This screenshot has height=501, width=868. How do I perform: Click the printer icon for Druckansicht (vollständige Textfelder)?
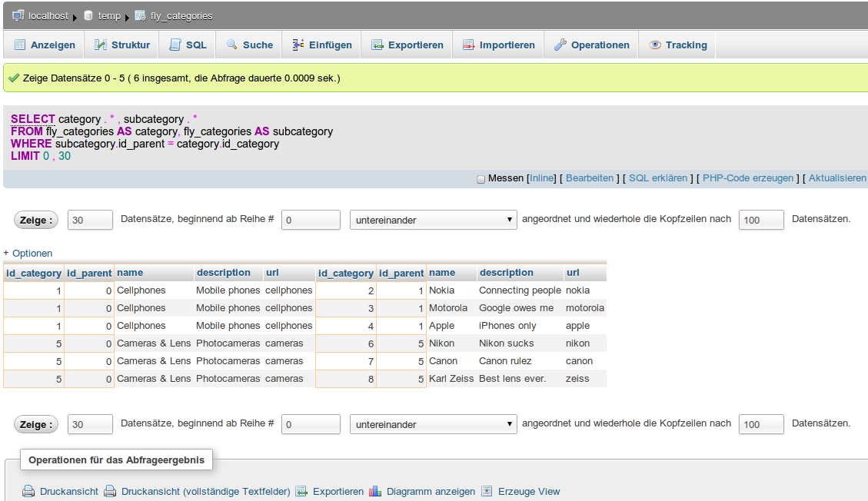[x=110, y=492]
